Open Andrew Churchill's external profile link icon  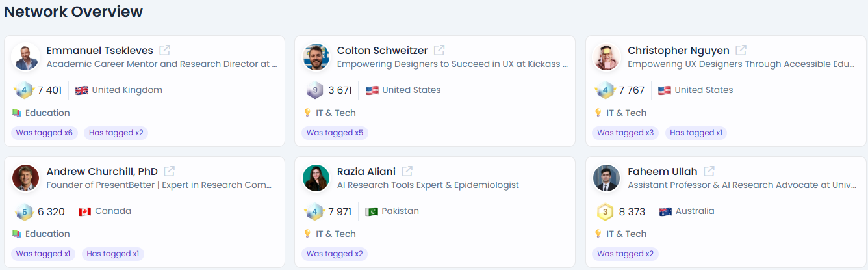tap(169, 171)
